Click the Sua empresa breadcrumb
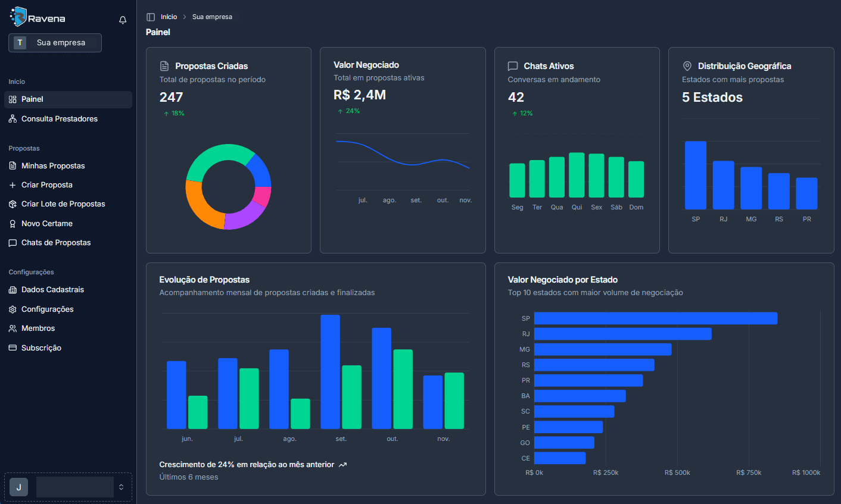Viewport: 841px width, 504px height. coord(212,17)
